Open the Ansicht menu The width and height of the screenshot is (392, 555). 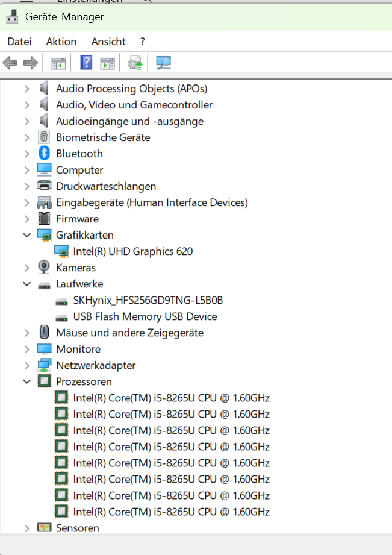[108, 42]
